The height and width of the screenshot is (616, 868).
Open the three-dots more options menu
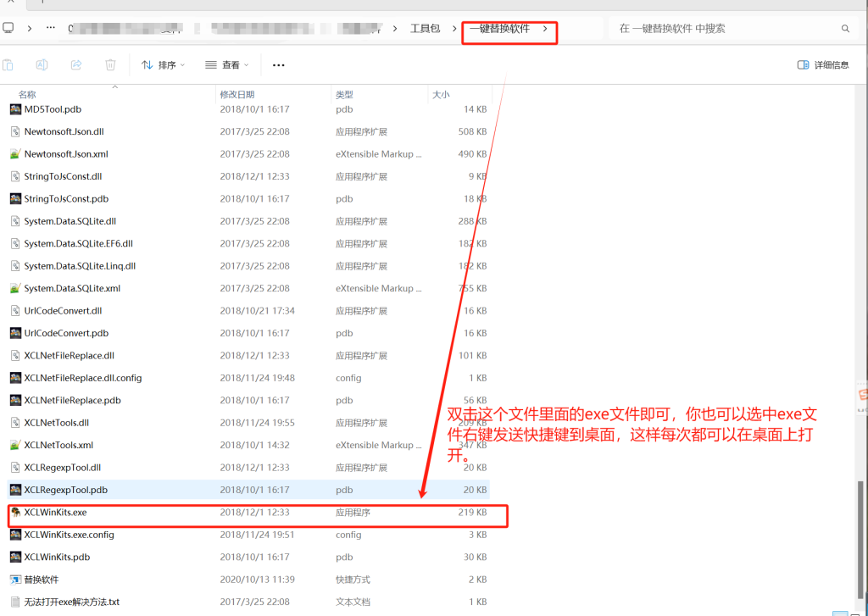279,65
